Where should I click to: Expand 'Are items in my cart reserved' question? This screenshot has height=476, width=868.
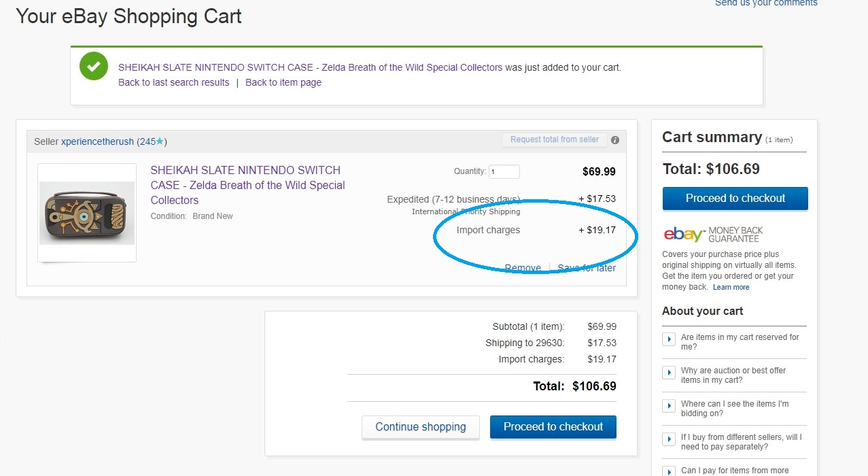tap(669, 339)
